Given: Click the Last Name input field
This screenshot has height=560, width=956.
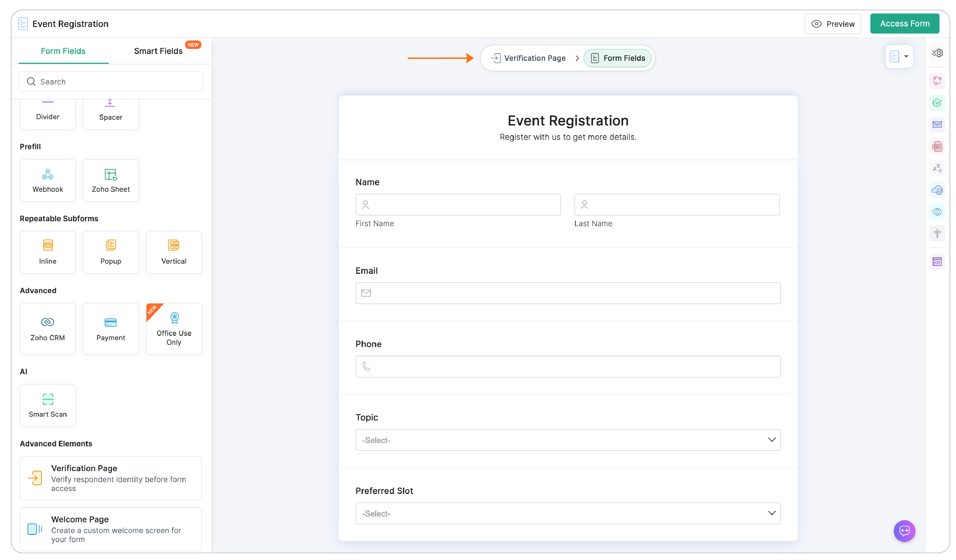Looking at the screenshot, I should click(677, 205).
